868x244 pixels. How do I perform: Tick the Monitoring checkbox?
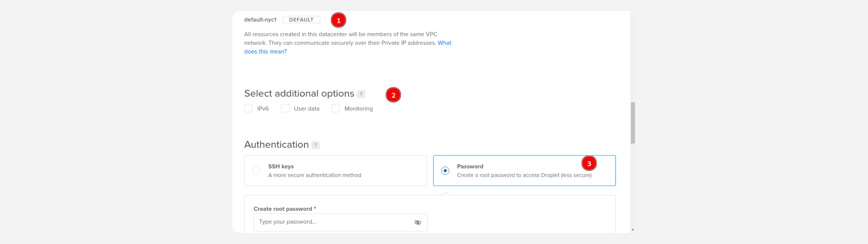[336, 108]
